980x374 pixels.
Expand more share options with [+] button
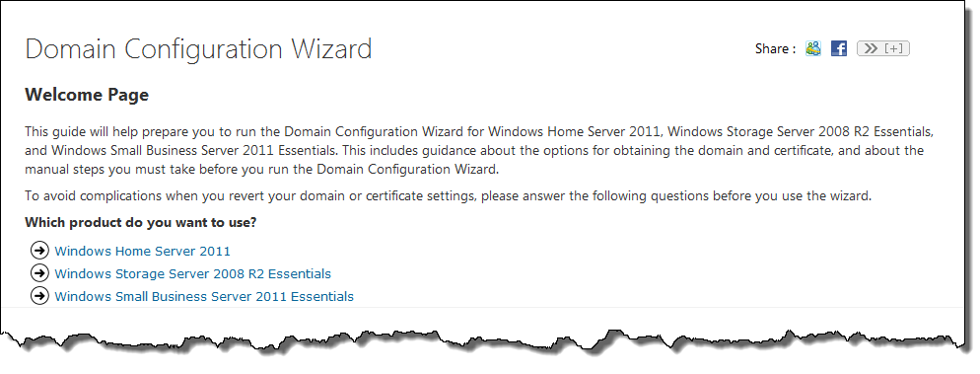tap(883, 48)
